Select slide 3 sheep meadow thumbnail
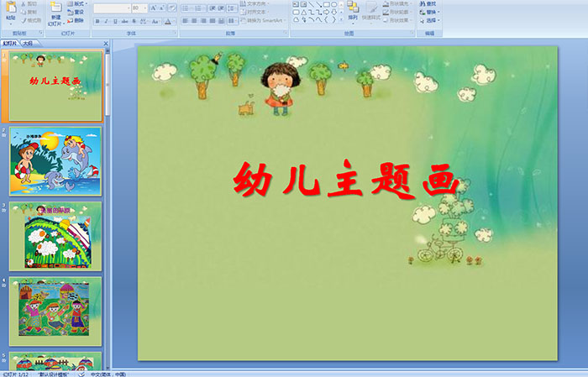 (x=55, y=236)
